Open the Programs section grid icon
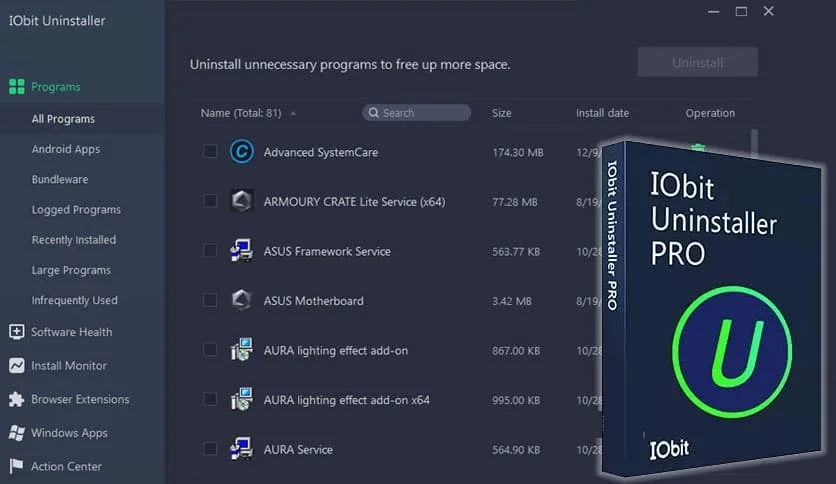 pyautogui.click(x=17, y=86)
